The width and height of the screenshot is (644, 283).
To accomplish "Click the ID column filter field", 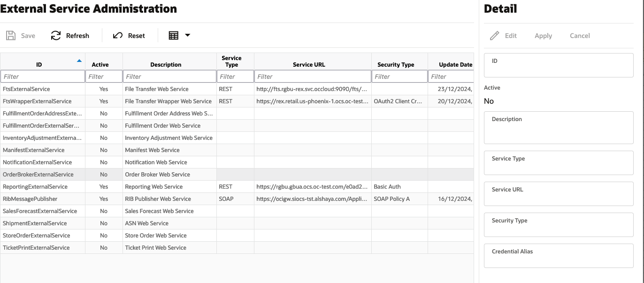I will 43,76.
